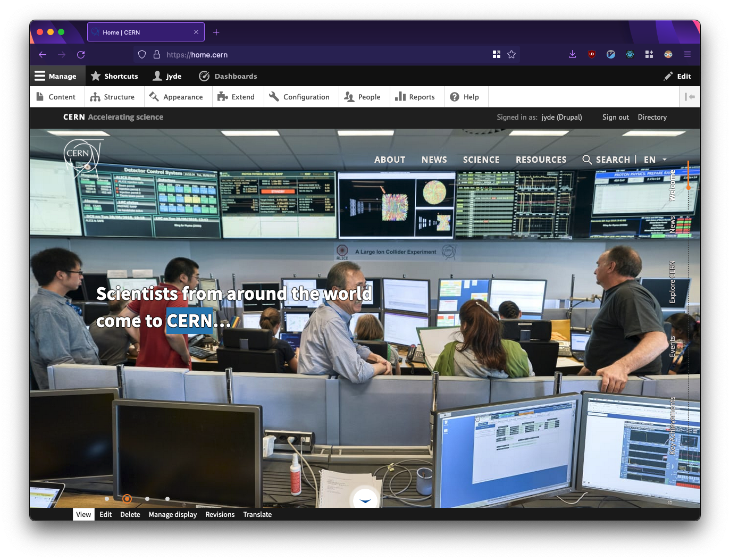Click the orange avatar extension icon
Screen dimensions: 730x560
tap(668, 54)
